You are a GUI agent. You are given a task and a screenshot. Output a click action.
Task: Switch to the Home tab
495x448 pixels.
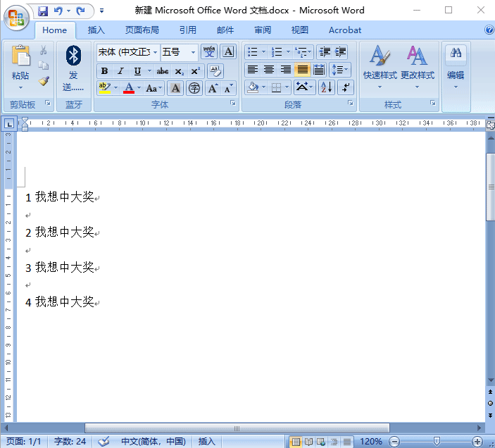click(55, 30)
